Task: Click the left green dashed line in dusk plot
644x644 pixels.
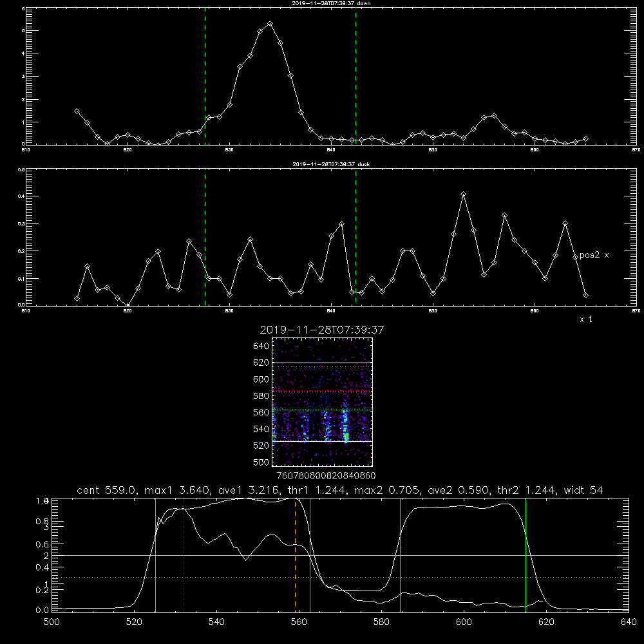Action: [205, 237]
